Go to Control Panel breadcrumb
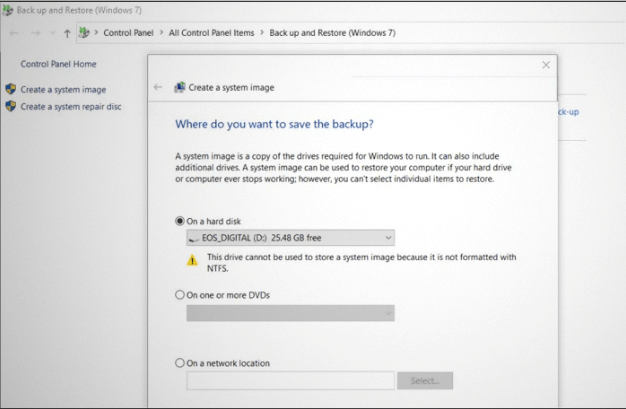 [x=128, y=33]
